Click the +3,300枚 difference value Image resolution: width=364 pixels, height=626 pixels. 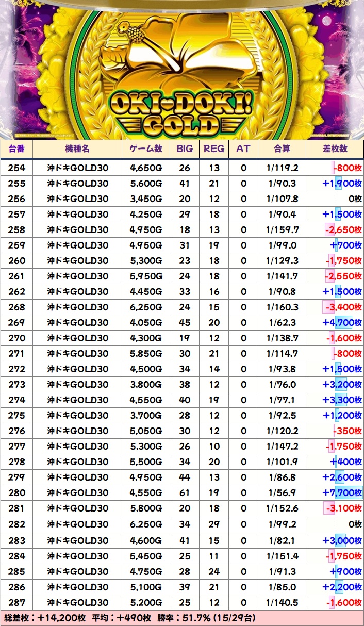[342, 400]
